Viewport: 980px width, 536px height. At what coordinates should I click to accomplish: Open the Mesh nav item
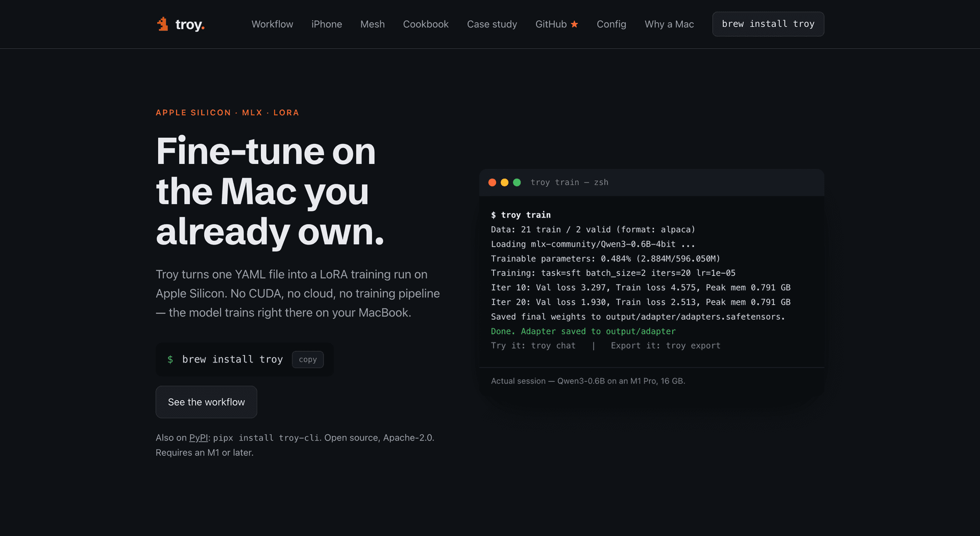tap(373, 24)
